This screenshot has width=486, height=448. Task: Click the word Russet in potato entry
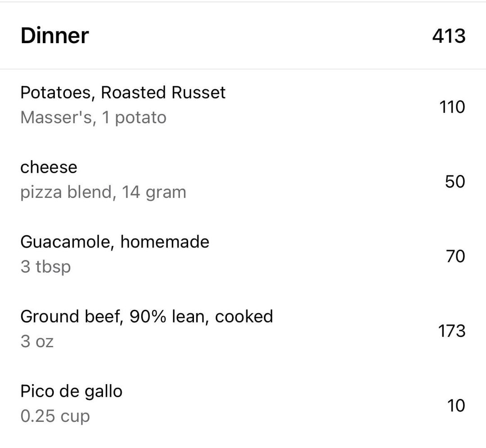point(198,92)
